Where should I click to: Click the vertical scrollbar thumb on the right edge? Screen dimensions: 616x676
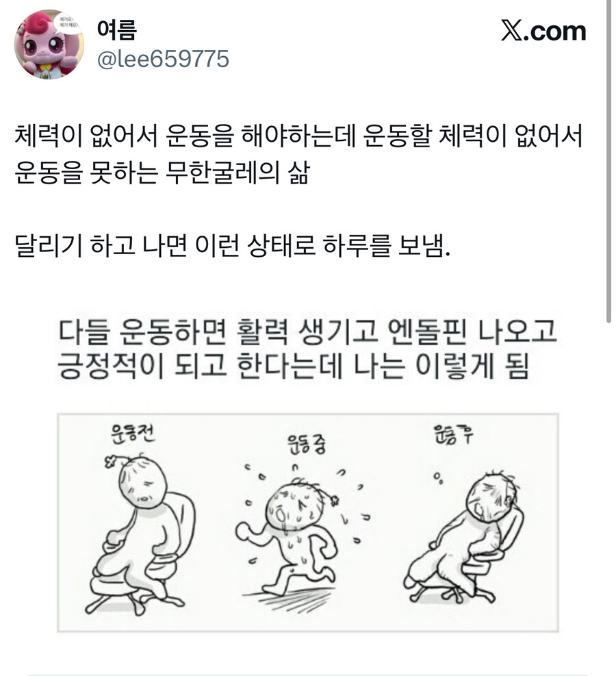[608, 160]
